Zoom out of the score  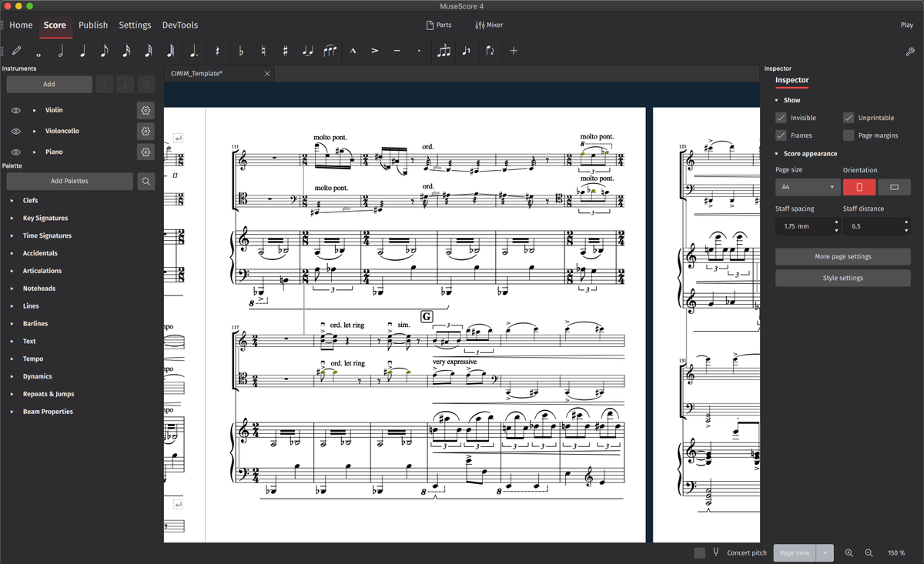[869, 552]
